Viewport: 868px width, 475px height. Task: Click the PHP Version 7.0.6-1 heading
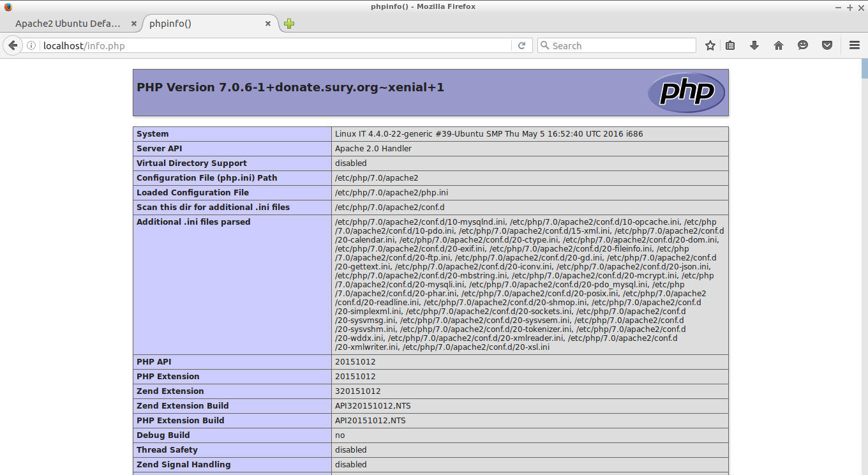point(290,87)
